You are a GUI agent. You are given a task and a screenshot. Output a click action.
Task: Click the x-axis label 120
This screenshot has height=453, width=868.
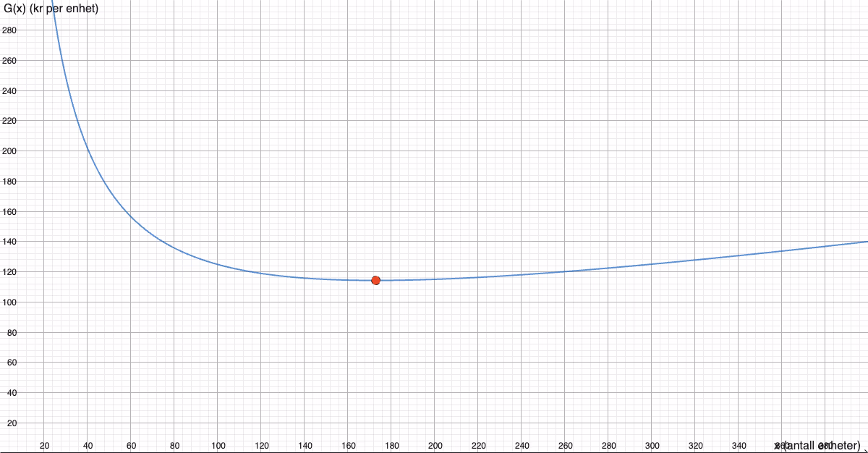click(x=261, y=445)
